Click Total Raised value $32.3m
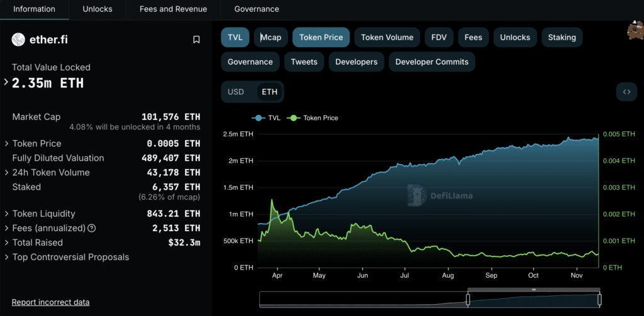 click(x=184, y=243)
